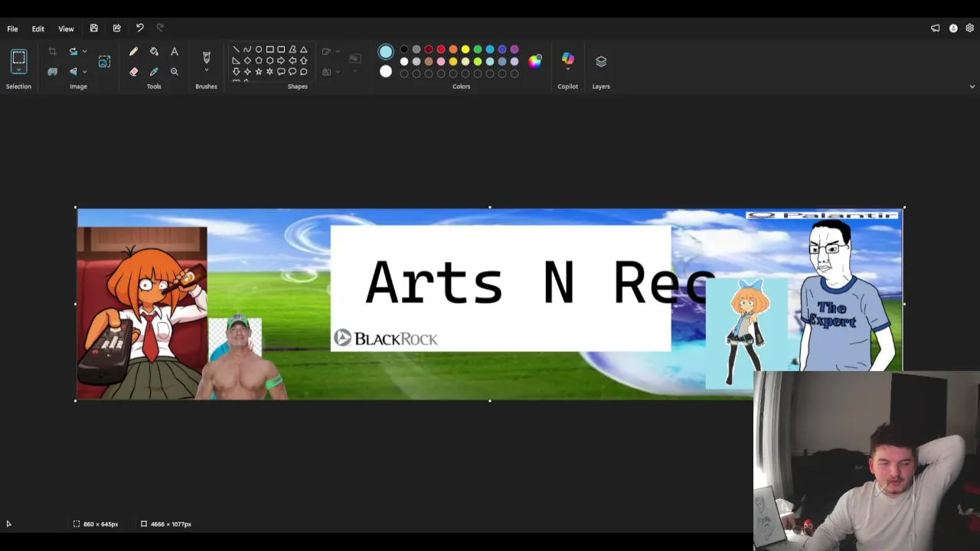Select the Up arrow shape
Screen dimensions: 980x551
tap(303, 60)
